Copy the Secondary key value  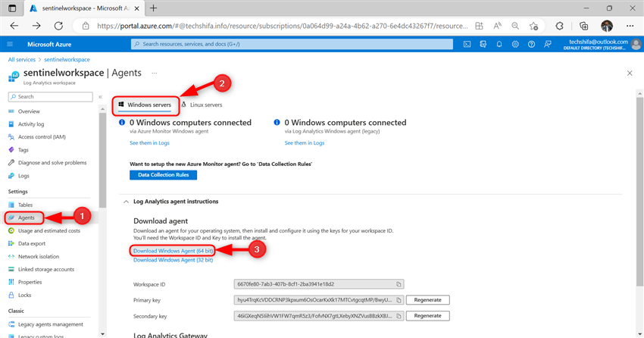[x=399, y=316]
